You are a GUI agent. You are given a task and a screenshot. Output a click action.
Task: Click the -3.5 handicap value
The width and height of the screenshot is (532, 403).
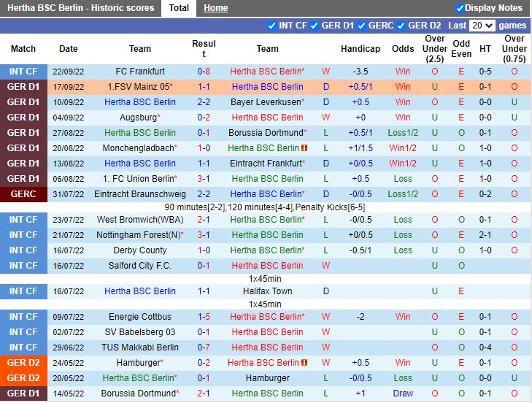pos(361,72)
